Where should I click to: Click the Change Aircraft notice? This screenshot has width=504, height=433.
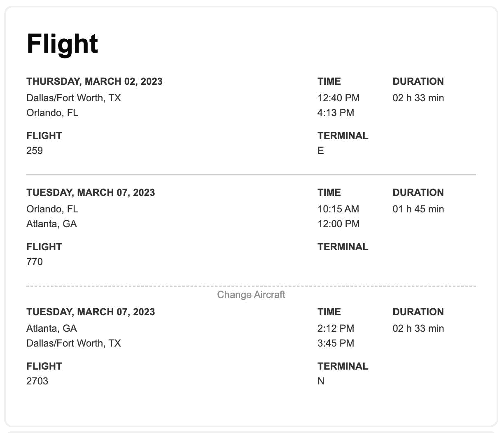(x=251, y=295)
